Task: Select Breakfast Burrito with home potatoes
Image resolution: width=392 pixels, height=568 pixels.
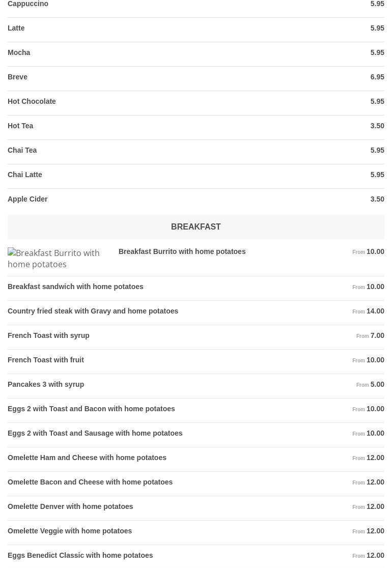Action: coord(182,251)
